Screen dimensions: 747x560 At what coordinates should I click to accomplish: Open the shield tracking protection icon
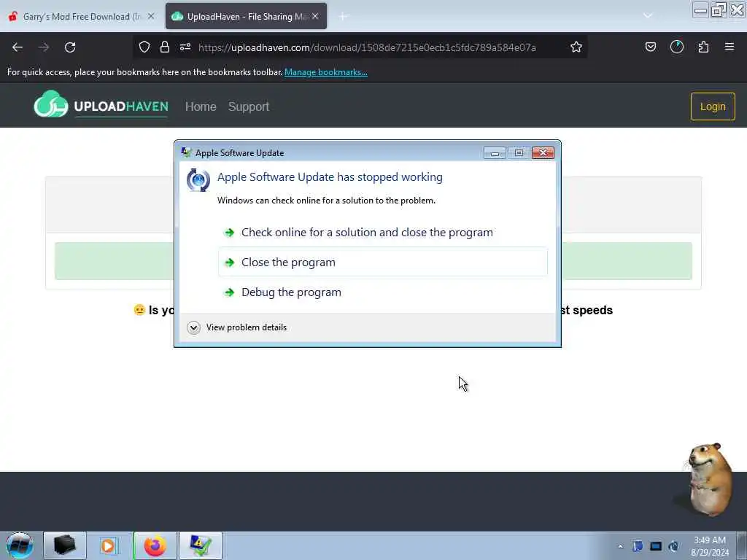[x=144, y=47]
